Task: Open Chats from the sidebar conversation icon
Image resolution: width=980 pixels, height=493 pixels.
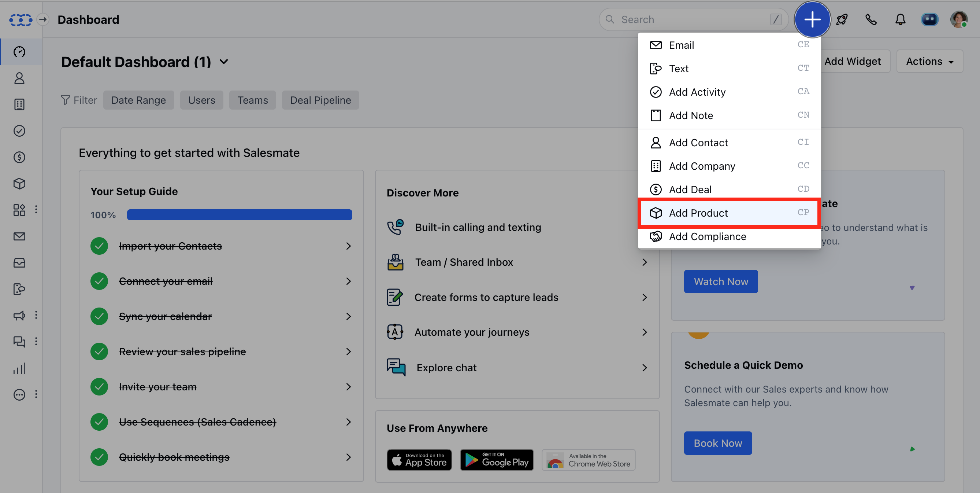Action: click(19, 342)
